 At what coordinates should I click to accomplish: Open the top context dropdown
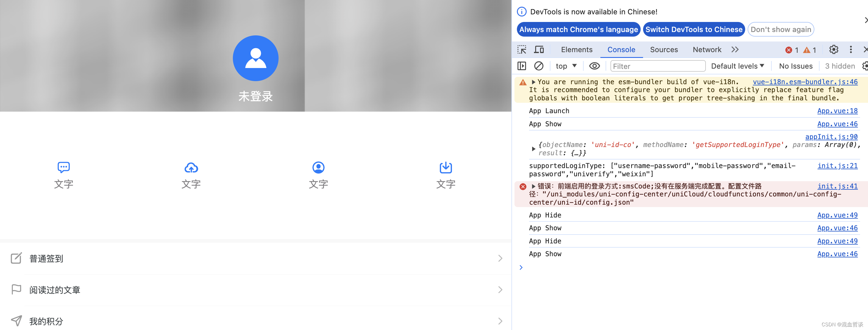coord(566,66)
